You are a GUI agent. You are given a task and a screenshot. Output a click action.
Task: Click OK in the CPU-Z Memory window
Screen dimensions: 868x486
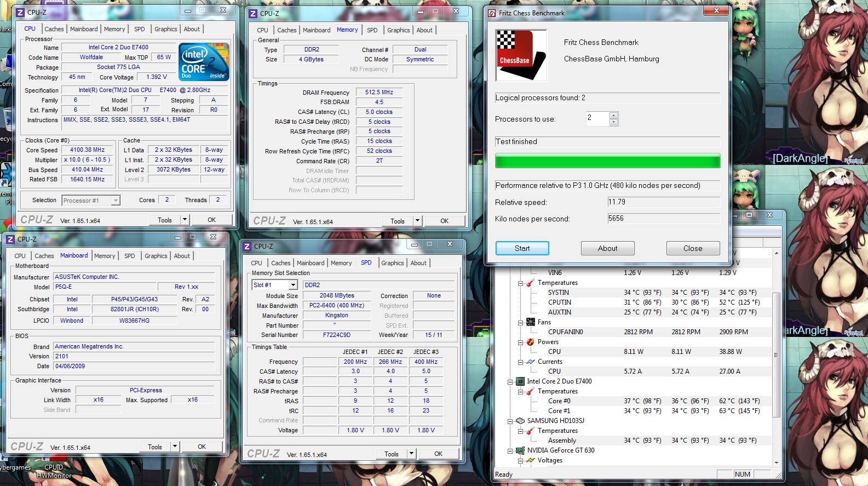pos(445,221)
